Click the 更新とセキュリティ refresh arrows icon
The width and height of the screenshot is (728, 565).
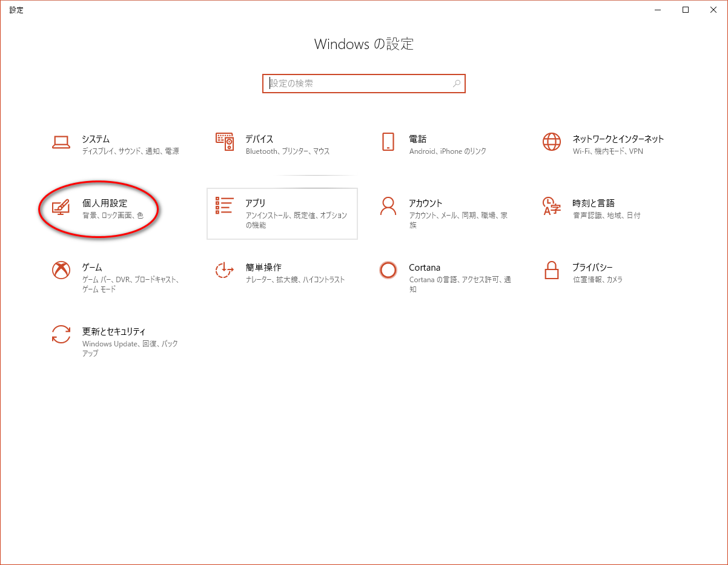pyautogui.click(x=61, y=334)
